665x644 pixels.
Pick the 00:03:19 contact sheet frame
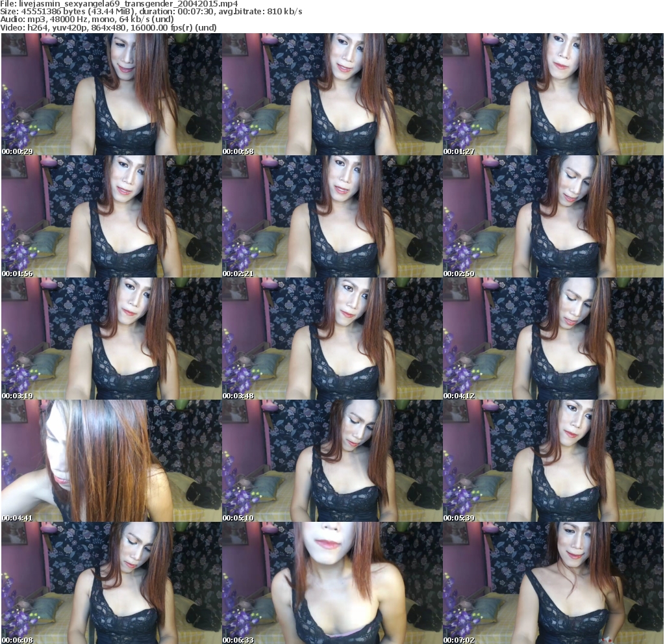111,339
